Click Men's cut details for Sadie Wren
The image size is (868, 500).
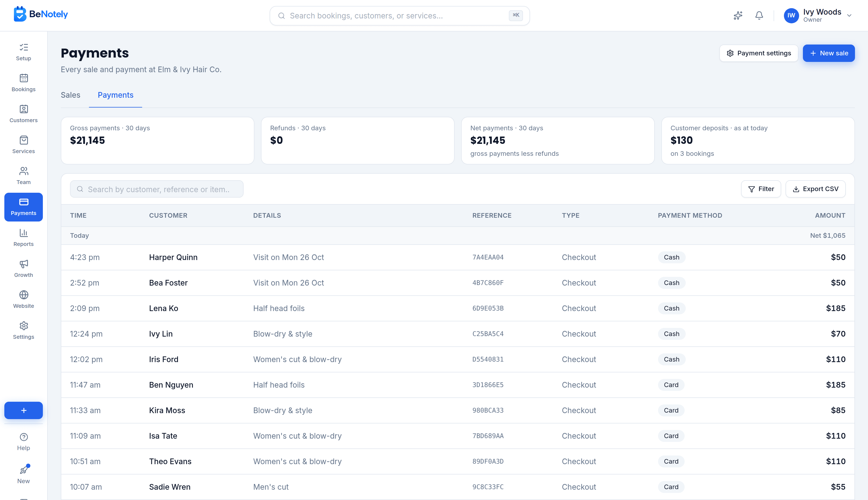click(271, 487)
